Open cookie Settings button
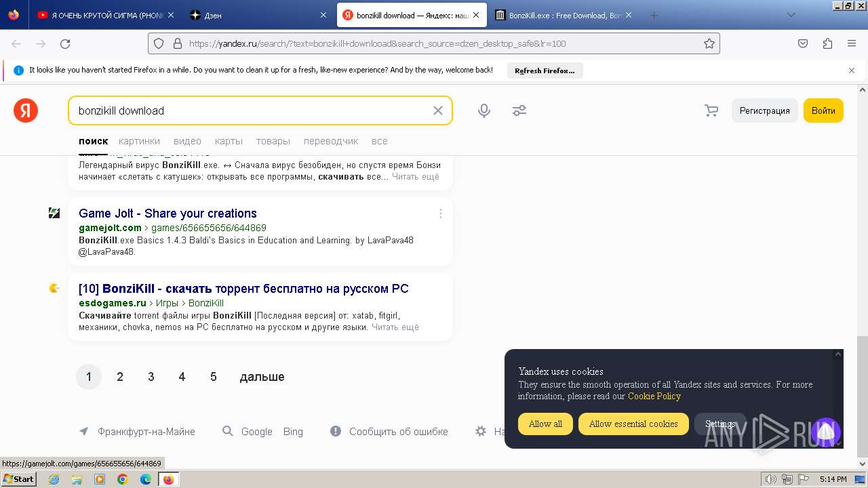This screenshot has width=868, height=488. coord(720,424)
